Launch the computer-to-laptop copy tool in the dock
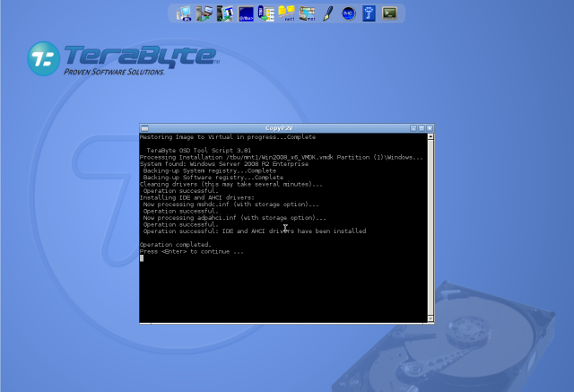The height and width of the screenshot is (392, 574). pos(204,13)
